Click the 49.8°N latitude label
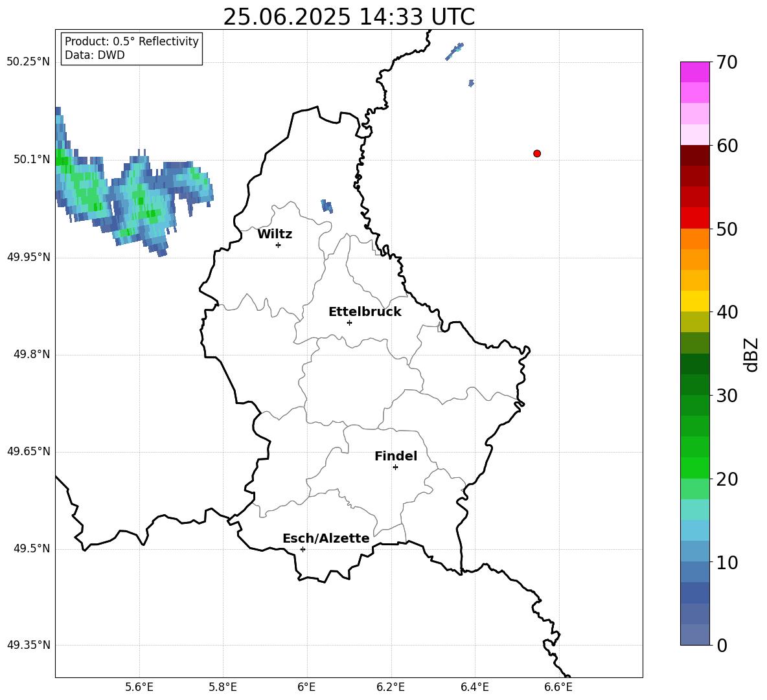Viewport: 767px width, 700px height. (32, 354)
